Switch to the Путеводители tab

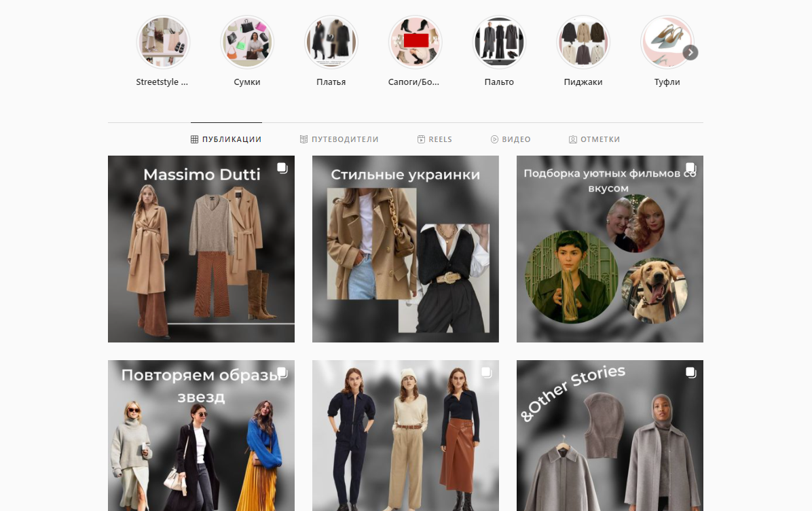tap(339, 139)
